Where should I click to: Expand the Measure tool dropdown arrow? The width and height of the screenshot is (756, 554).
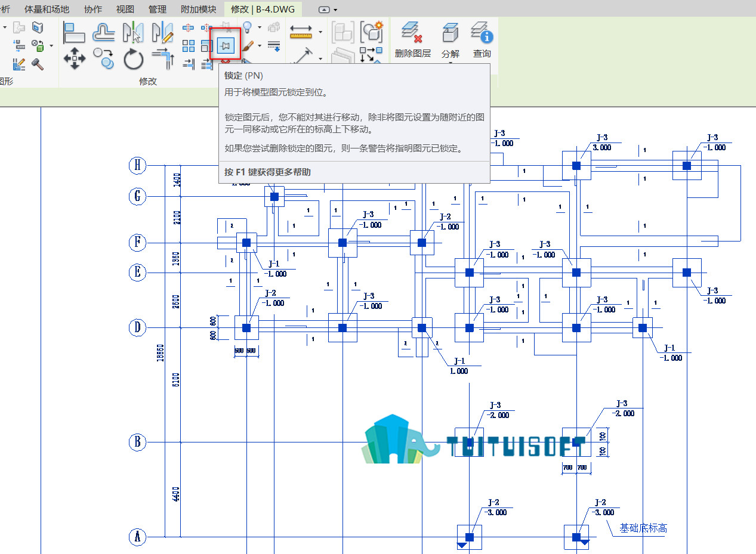click(x=320, y=32)
